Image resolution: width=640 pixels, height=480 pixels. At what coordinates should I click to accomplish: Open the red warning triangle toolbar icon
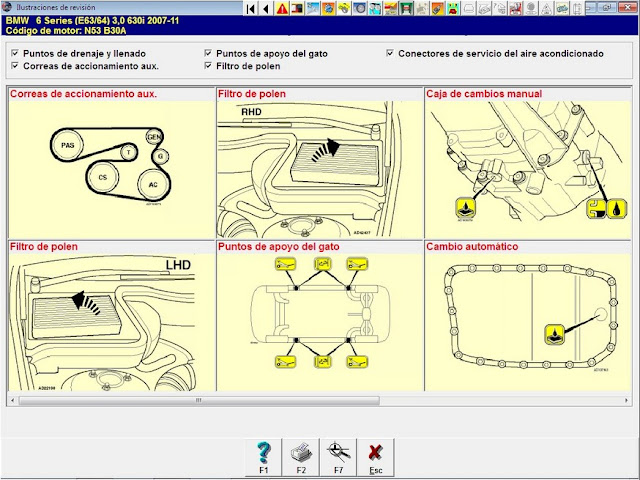pyautogui.click(x=282, y=8)
